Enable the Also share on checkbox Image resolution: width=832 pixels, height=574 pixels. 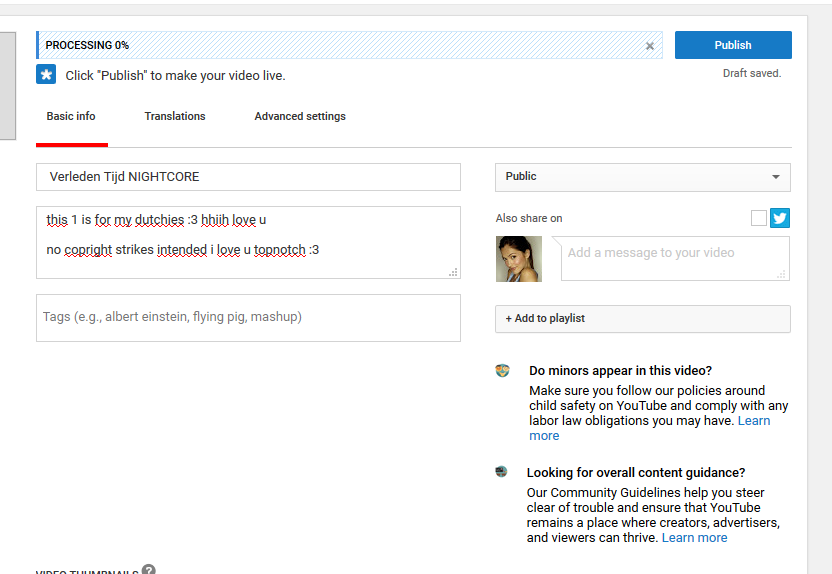pos(759,218)
